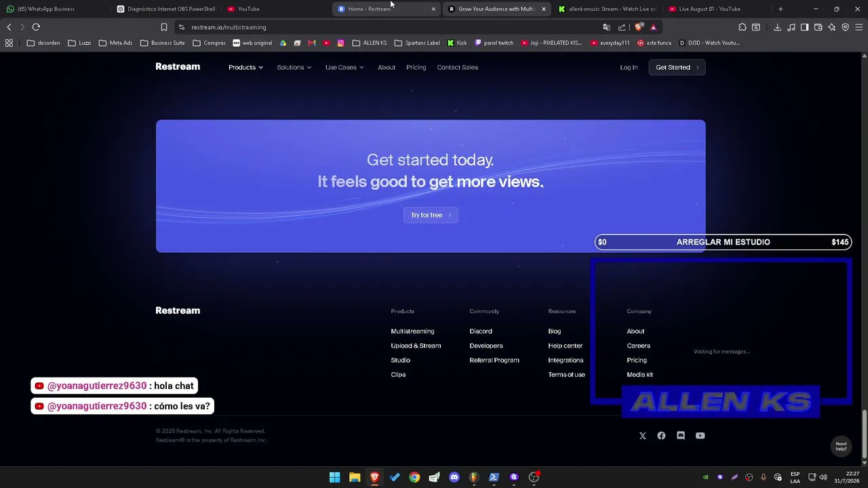This screenshot has height=488, width=868.
Task: Open PowerShell from the taskbar
Action: pyautogui.click(x=494, y=477)
